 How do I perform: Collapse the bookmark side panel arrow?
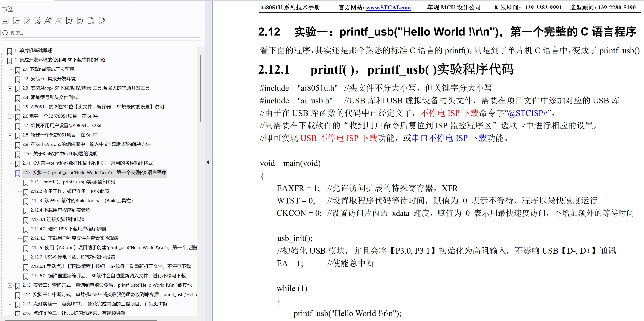(208, 162)
